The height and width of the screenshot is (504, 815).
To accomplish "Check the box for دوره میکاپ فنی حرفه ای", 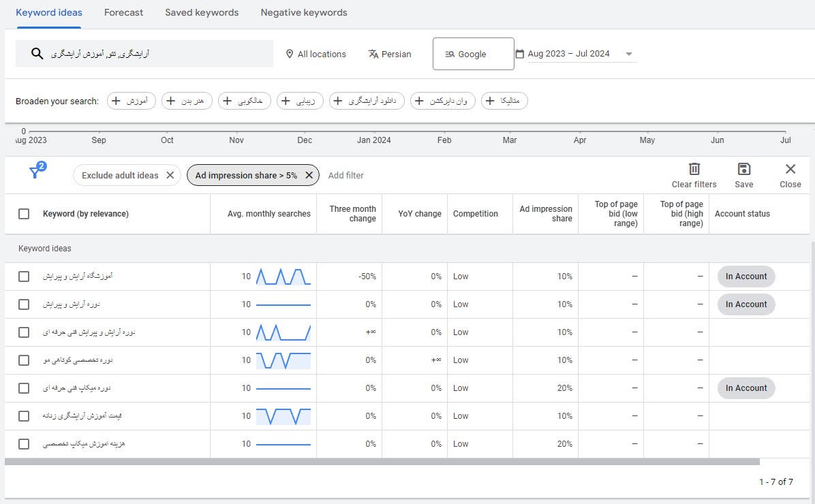I will (x=24, y=388).
